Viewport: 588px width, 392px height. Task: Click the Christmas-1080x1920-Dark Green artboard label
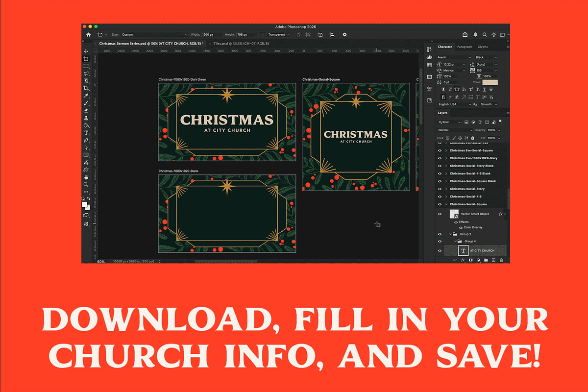coord(182,79)
